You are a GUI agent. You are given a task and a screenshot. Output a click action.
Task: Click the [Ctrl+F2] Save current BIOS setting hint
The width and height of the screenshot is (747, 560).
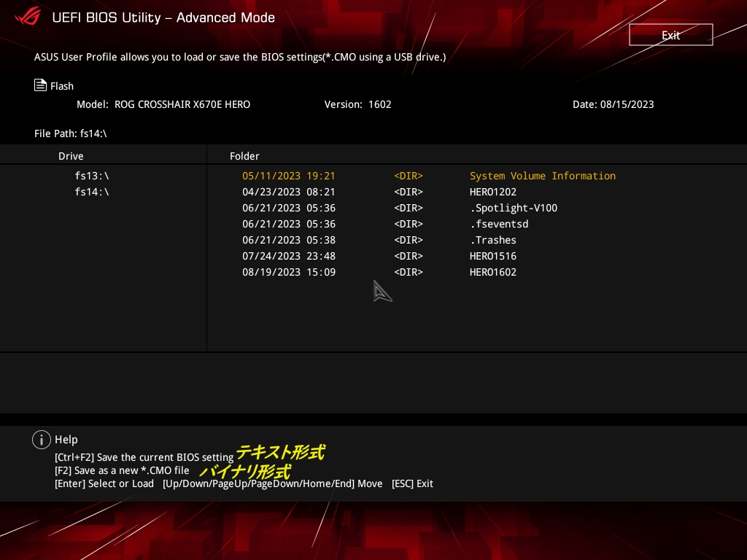click(x=144, y=457)
